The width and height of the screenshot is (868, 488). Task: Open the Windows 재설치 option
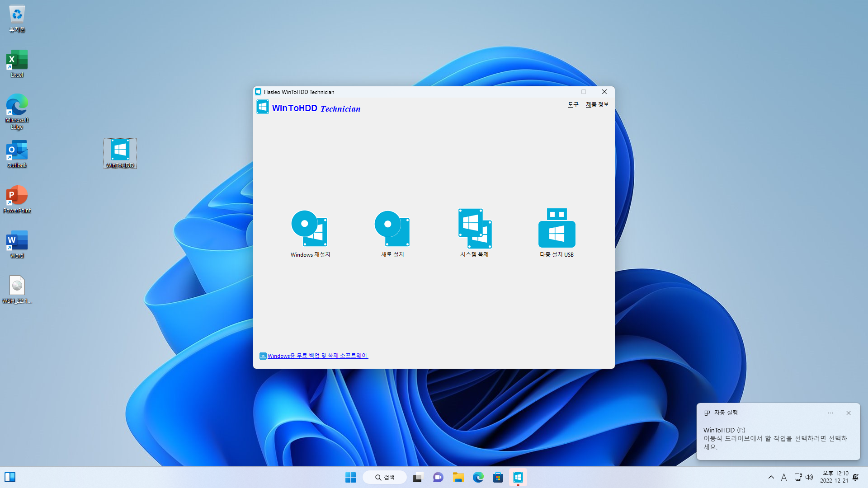[310, 234]
